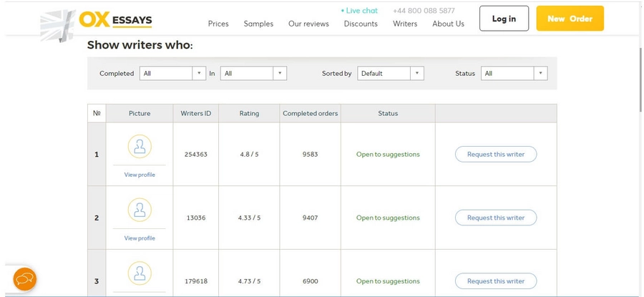This screenshot has width=644, height=297.
Task: Click Open to suggestions for writer 179618
Action: pos(388,281)
